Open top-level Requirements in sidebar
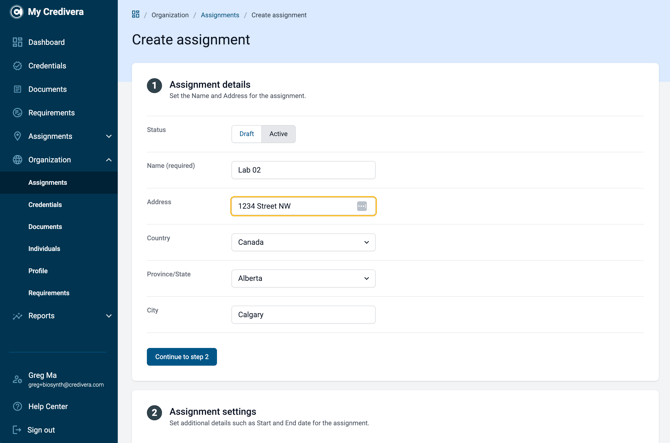 pos(51,113)
